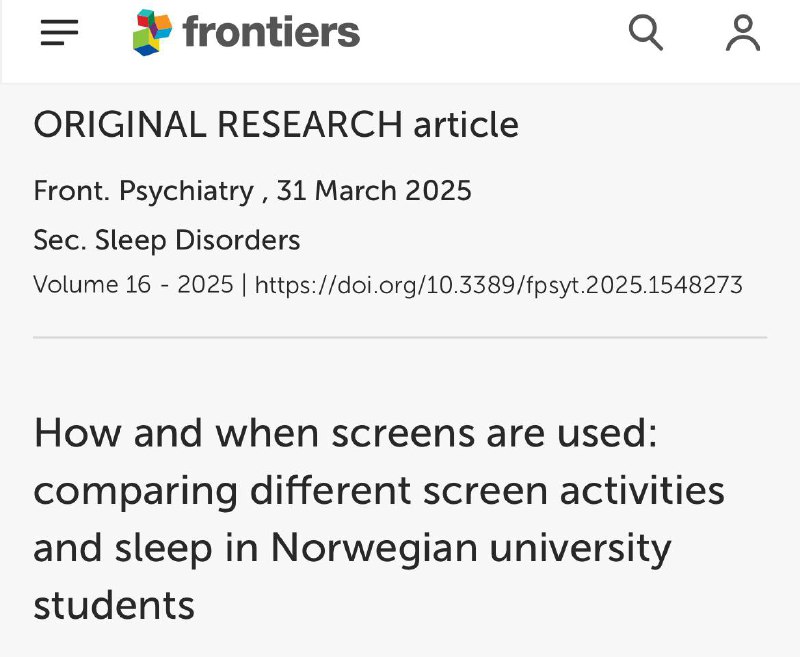This screenshot has height=657, width=800.
Task: Click the Frontiers colorful cube logo
Action: coord(153,32)
